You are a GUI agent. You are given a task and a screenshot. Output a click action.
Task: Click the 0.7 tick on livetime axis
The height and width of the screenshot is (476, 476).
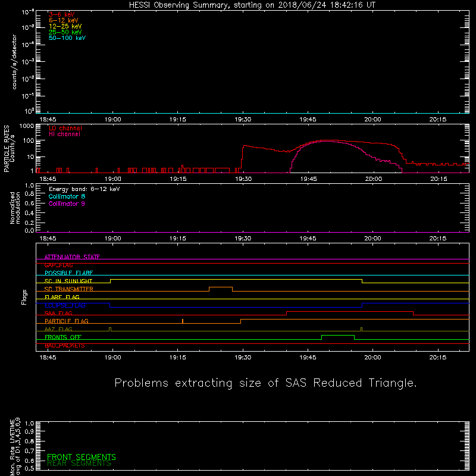29,451
